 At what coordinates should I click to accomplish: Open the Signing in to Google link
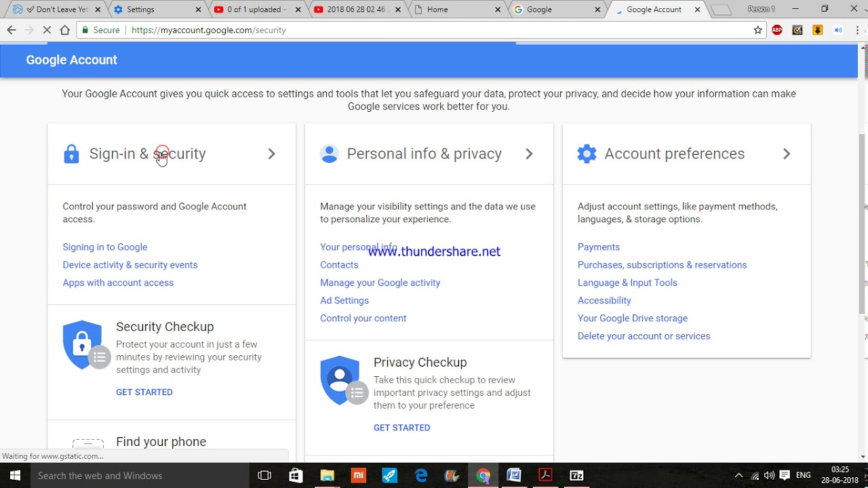(x=105, y=247)
